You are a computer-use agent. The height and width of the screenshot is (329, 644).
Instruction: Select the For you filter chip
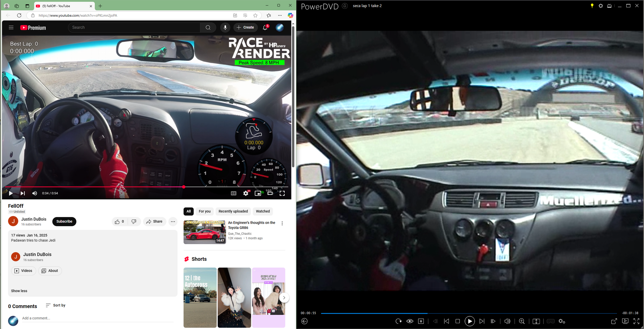pyautogui.click(x=205, y=211)
